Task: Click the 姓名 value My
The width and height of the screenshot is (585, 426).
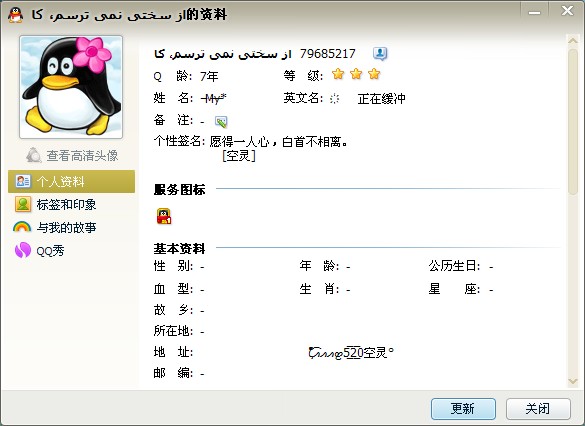Action: click(213, 98)
